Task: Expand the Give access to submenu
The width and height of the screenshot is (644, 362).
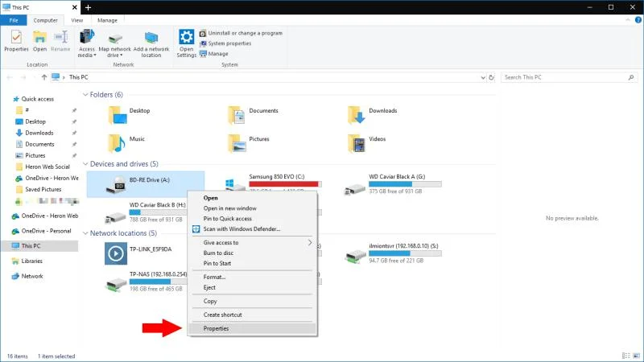Action: 253,243
